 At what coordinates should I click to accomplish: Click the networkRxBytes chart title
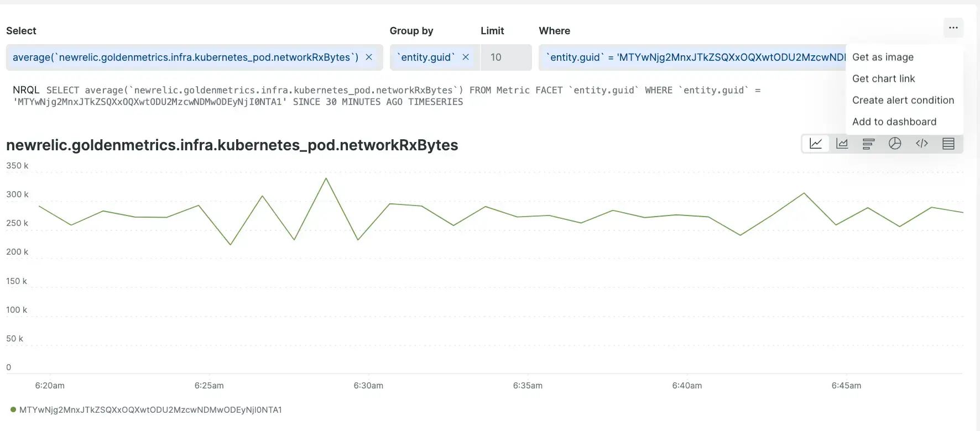coord(232,145)
